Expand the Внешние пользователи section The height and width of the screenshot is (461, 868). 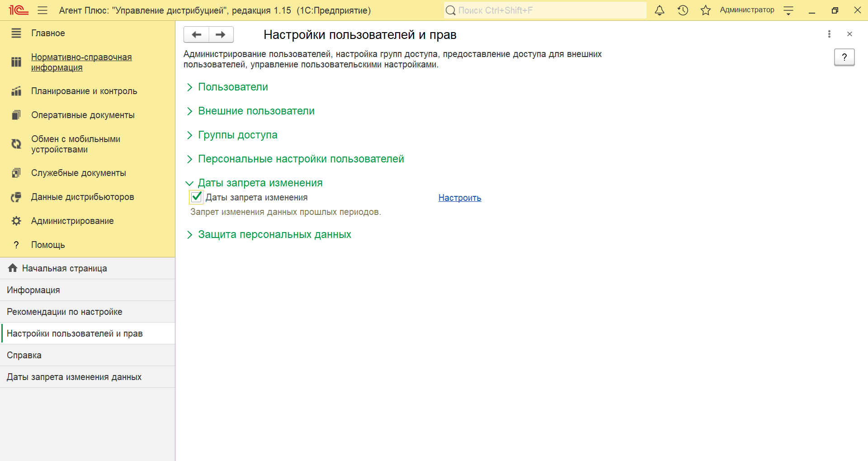[190, 111]
